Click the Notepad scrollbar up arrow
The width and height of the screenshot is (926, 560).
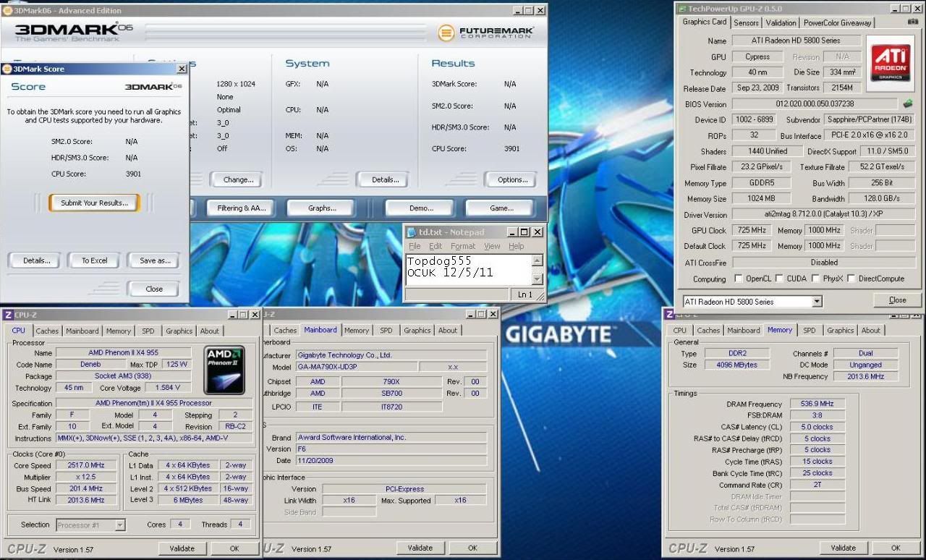(x=538, y=260)
